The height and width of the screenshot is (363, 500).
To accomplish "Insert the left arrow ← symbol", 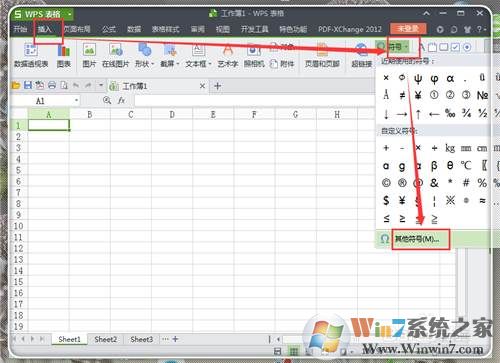I will click(x=434, y=114).
